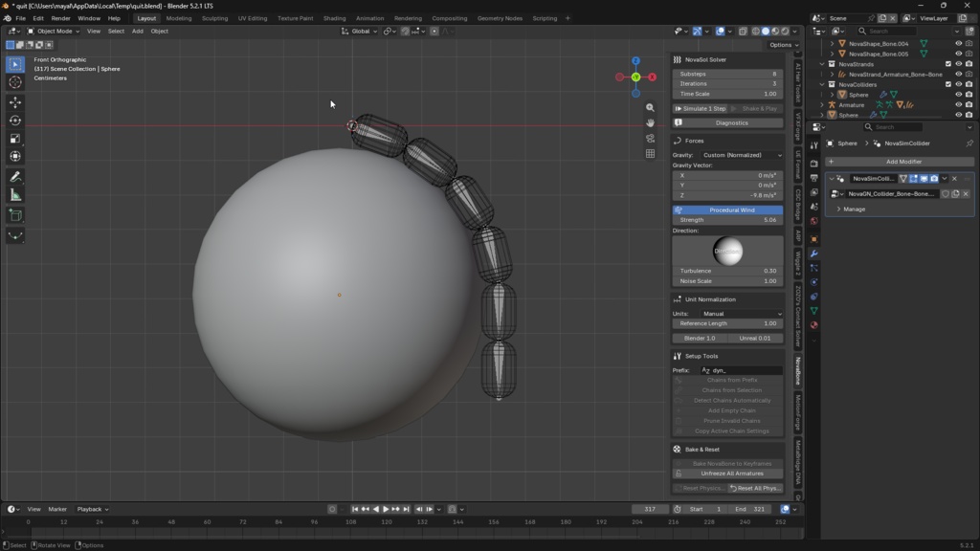Switch orthographic/perspective grid icon
This screenshot has height=551, width=980.
click(650, 153)
